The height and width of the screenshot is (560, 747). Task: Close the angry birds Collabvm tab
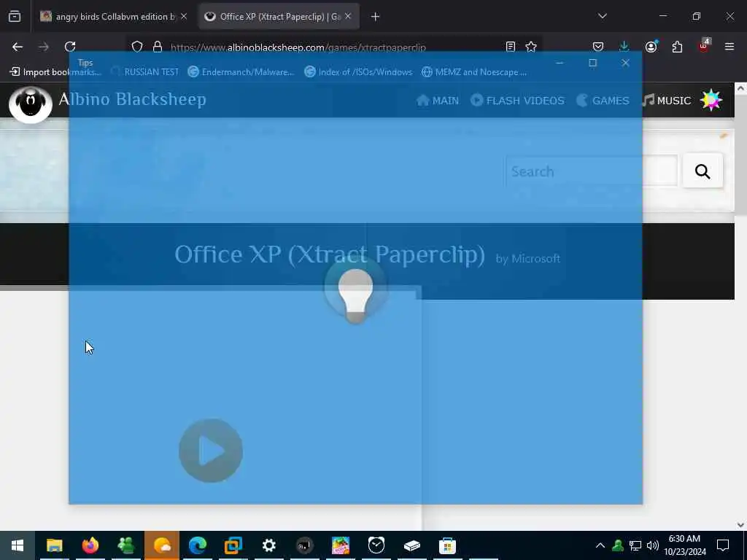point(184,17)
